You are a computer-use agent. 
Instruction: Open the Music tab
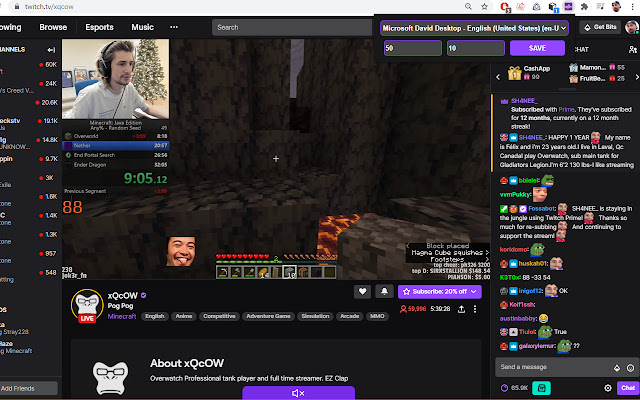pos(142,27)
